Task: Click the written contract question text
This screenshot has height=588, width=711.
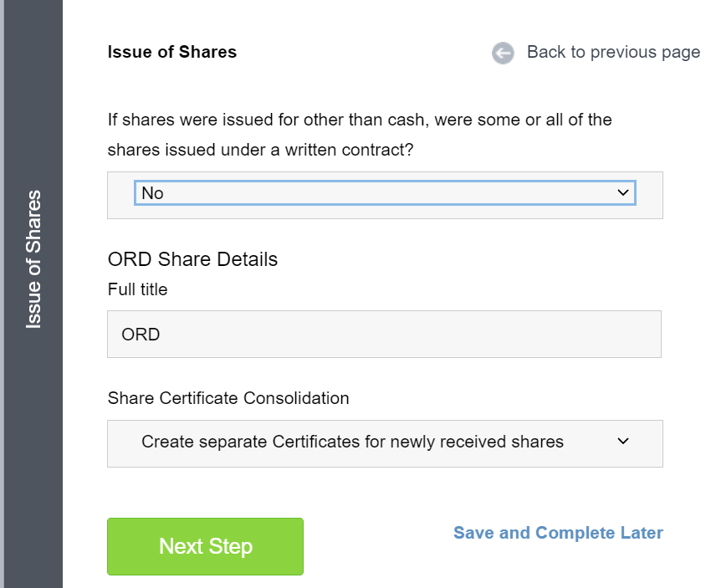Action: [360, 135]
